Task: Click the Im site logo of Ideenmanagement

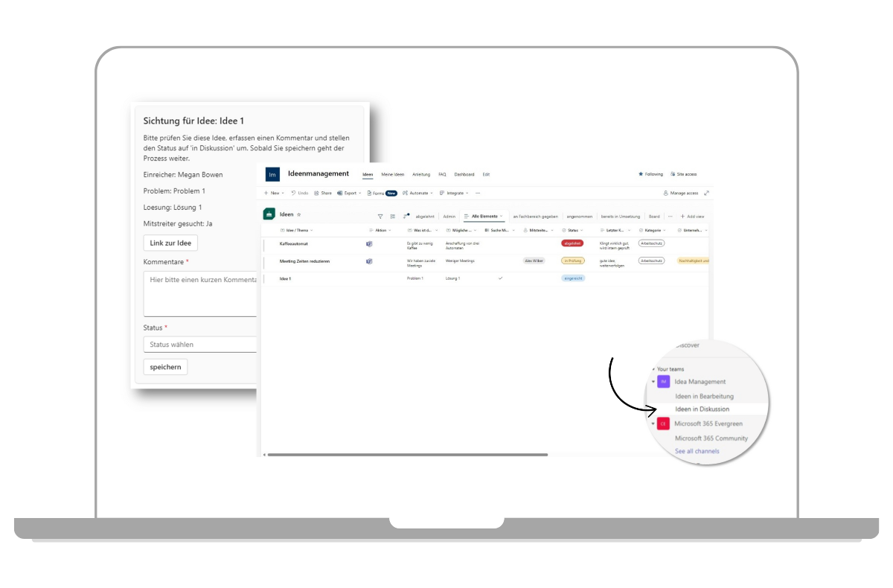Action: (x=272, y=174)
